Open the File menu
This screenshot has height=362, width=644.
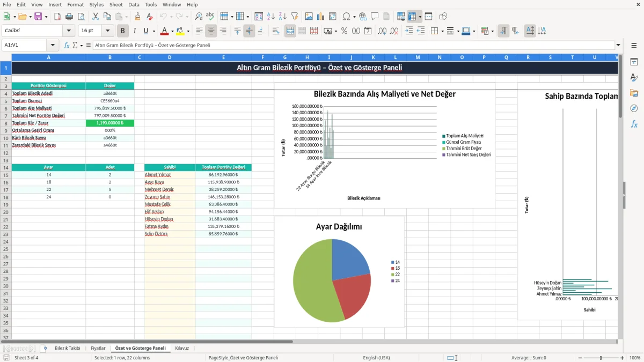pos(6,4)
